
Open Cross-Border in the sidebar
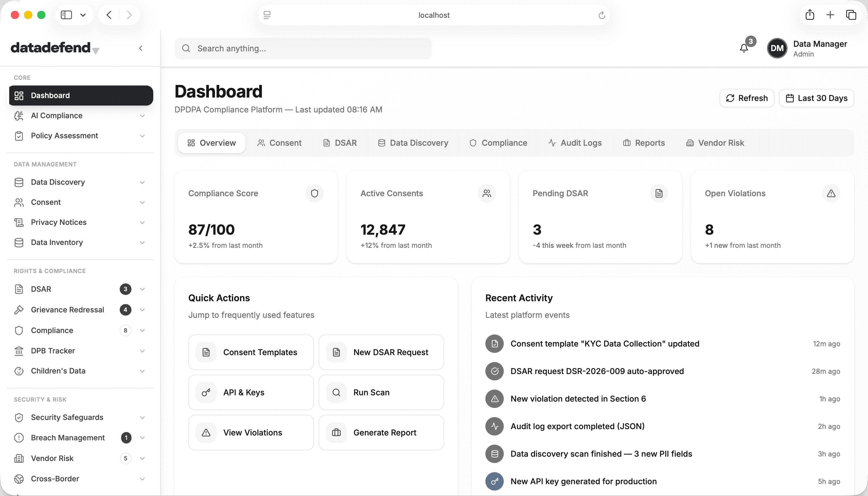(81, 479)
